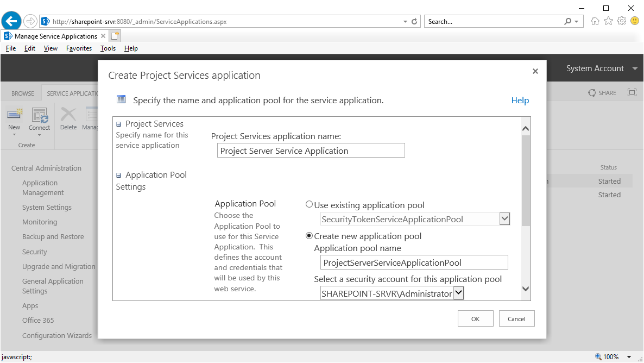Click the Delete icon in the ribbon

[68, 118]
